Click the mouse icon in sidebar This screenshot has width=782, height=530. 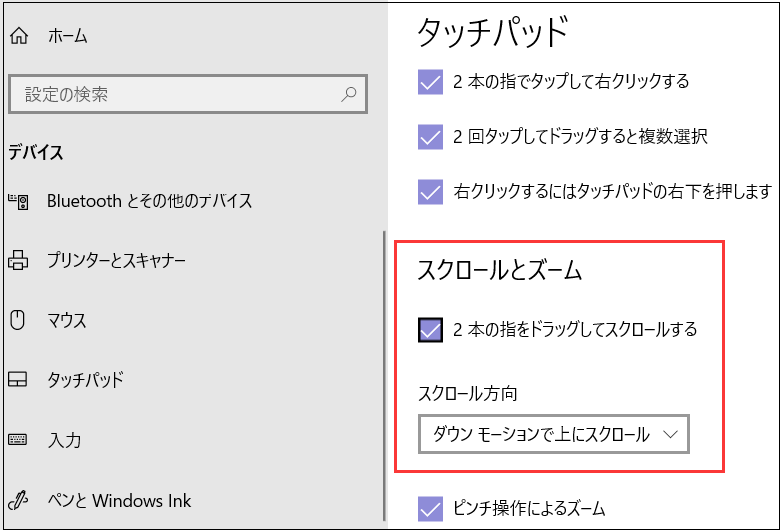18,321
